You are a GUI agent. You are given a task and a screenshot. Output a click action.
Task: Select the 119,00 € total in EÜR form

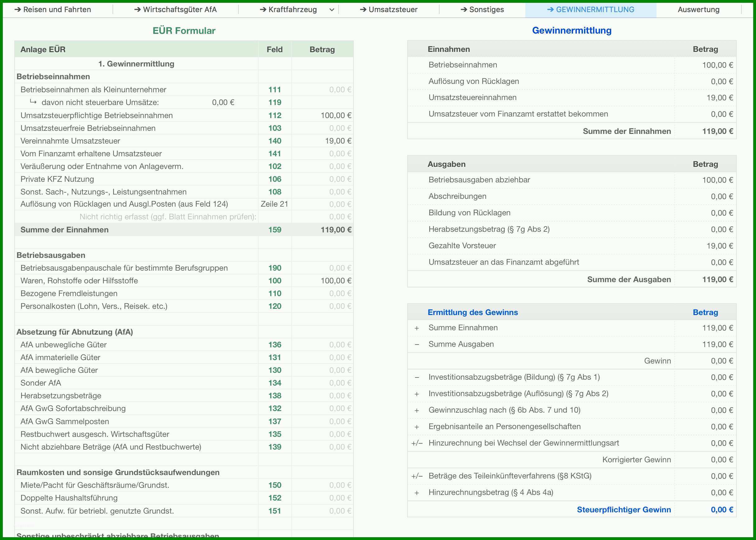coord(336,230)
